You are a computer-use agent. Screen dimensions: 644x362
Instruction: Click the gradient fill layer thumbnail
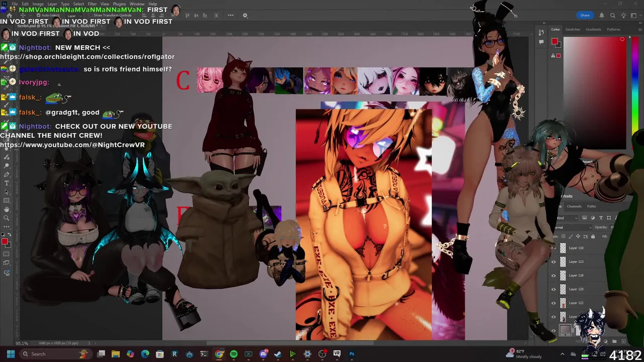coord(565,330)
